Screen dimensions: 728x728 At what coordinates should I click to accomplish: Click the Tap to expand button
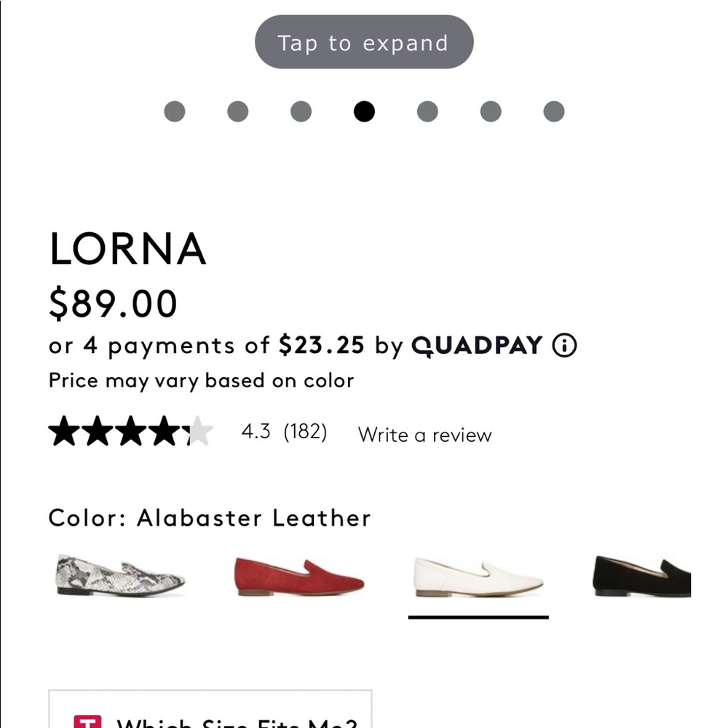364,43
